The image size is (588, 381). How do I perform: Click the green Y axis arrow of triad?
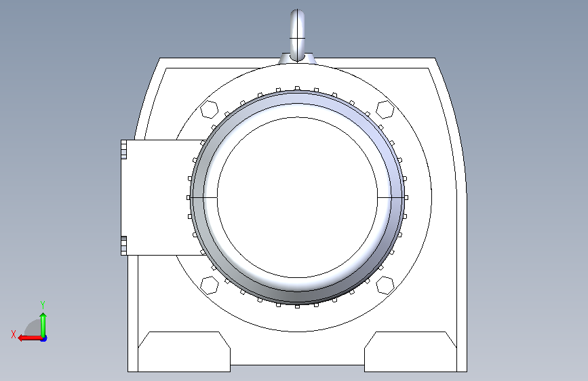tap(43, 325)
